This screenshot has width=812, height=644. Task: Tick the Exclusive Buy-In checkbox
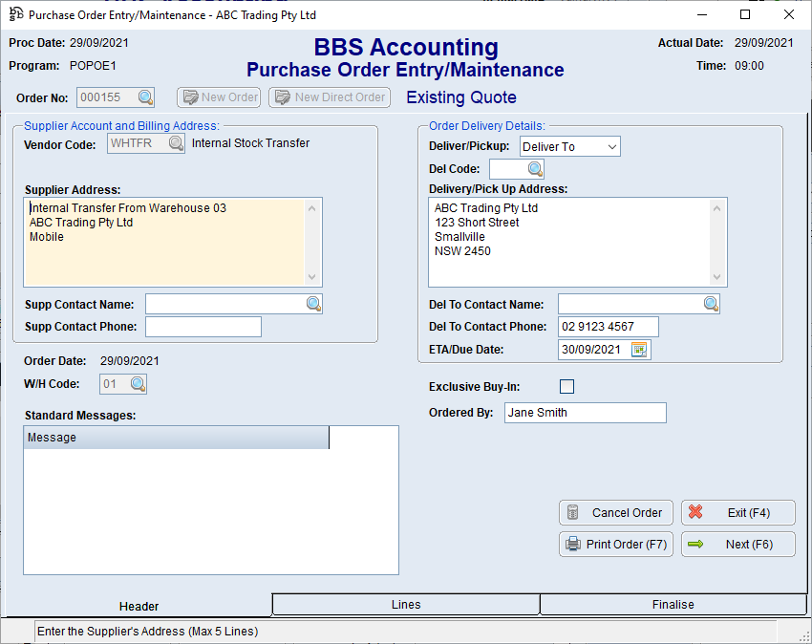(x=566, y=387)
